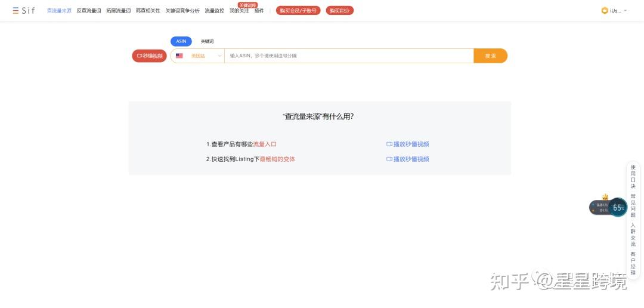Click the 购买会员/子账号 button
The height and width of the screenshot is (308, 644).
click(298, 11)
